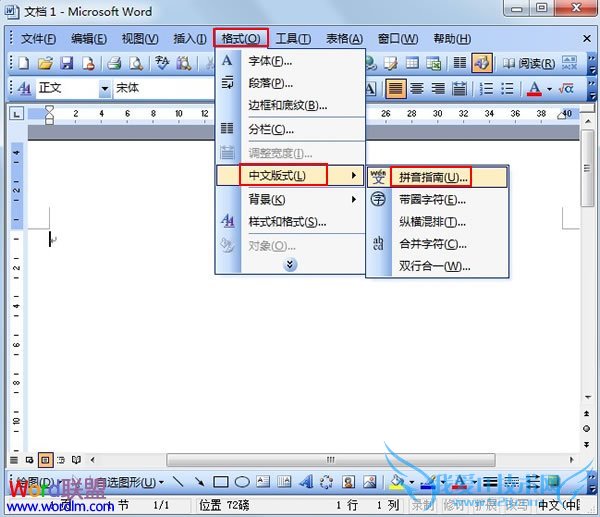Toggle center alignment button
The height and width of the screenshot is (517, 600).
click(x=417, y=89)
